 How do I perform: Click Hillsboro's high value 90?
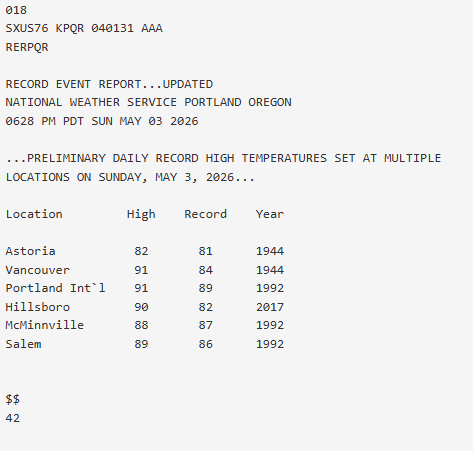[x=141, y=307]
